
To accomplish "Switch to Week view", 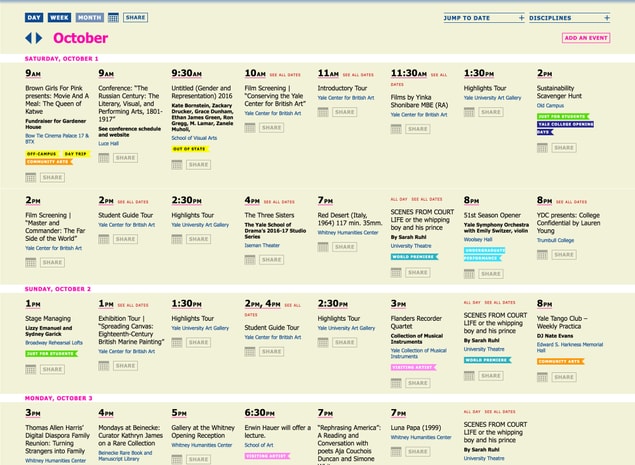I will point(59,18).
